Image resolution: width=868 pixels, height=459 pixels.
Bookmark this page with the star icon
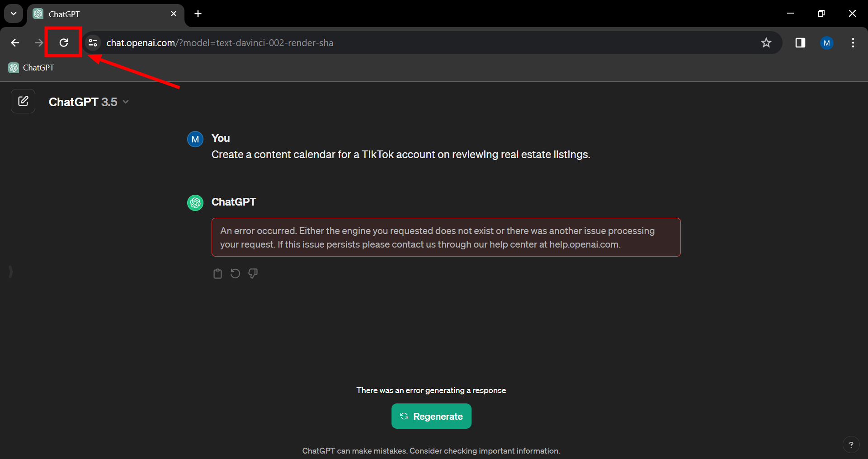[x=766, y=42]
